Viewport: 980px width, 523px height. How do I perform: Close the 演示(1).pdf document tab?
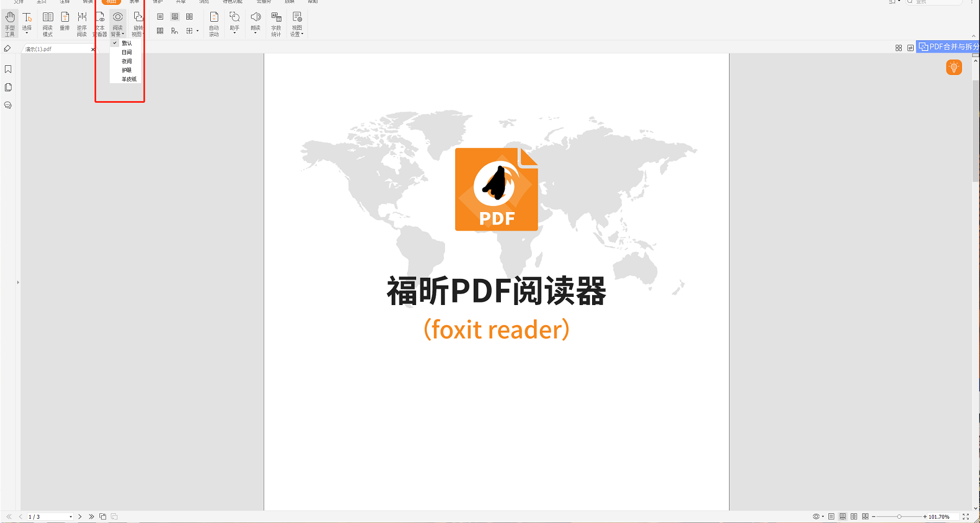click(93, 49)
